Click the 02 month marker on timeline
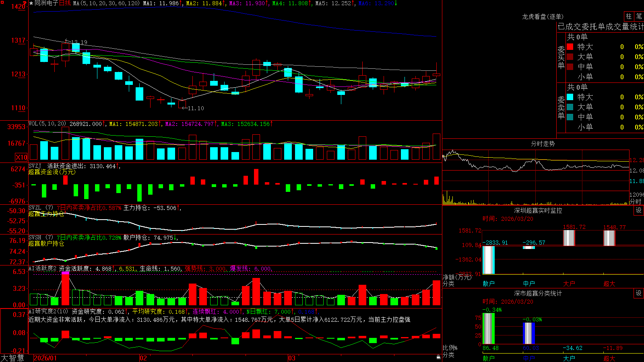 pyautogui.click(x=143, y=358)
